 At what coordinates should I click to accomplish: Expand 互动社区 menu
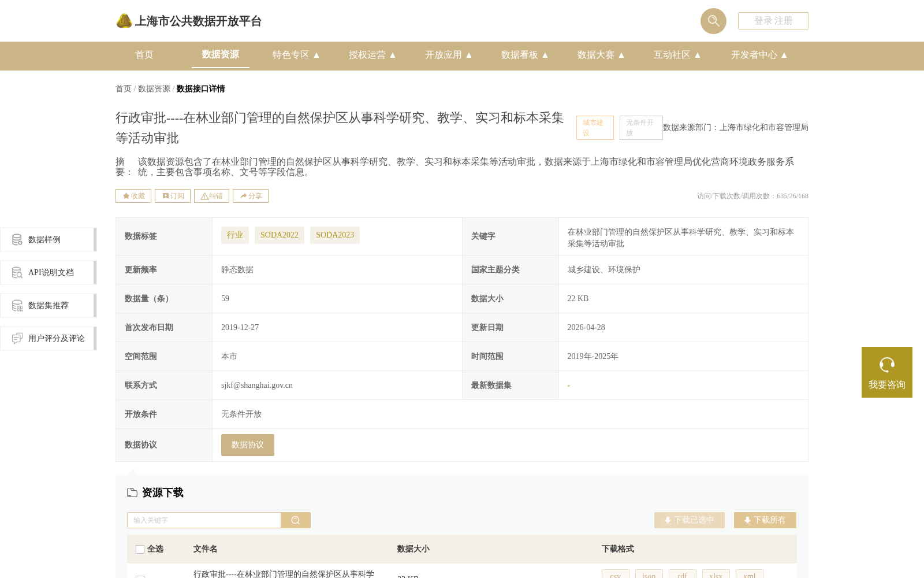point(677,55)
